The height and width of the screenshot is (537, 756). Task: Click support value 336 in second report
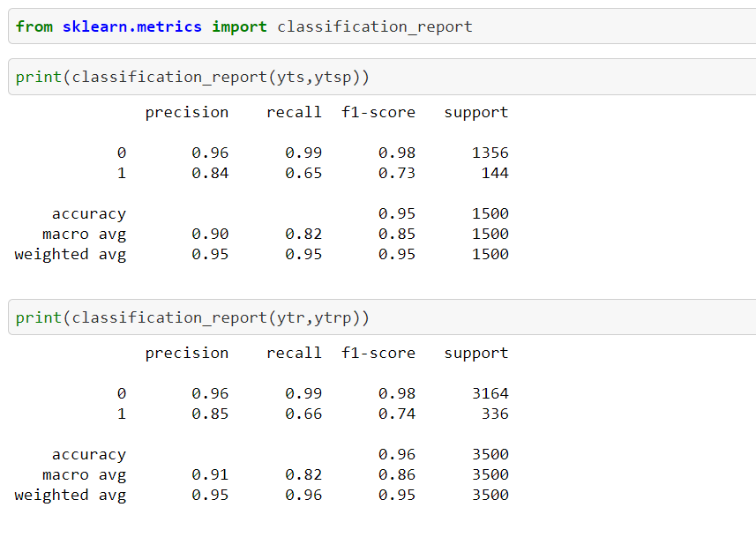[x=495, y=414]
